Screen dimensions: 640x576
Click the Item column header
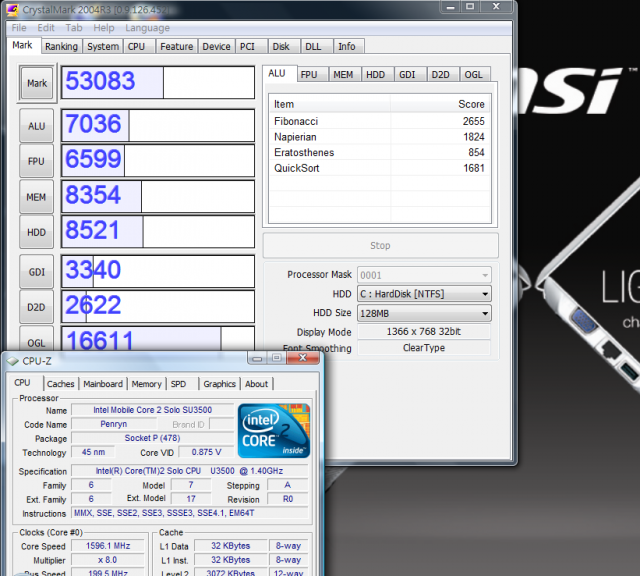330,104
